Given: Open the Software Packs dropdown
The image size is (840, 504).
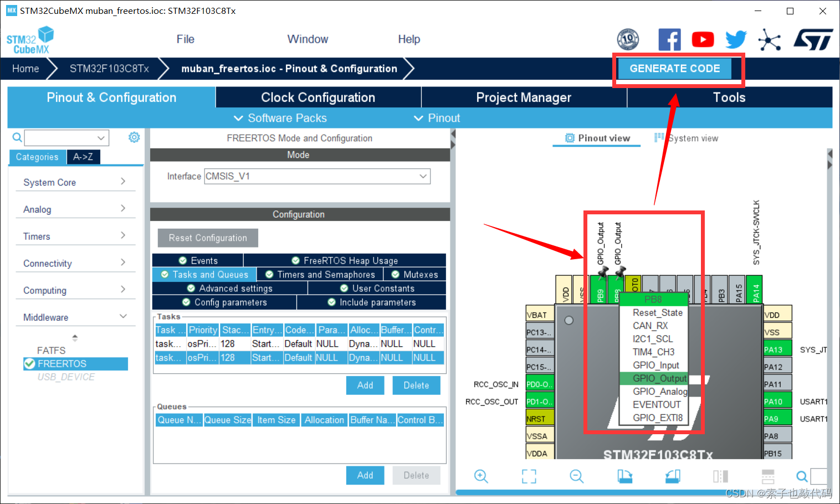Looking at the screenshot, I should 280,118.
